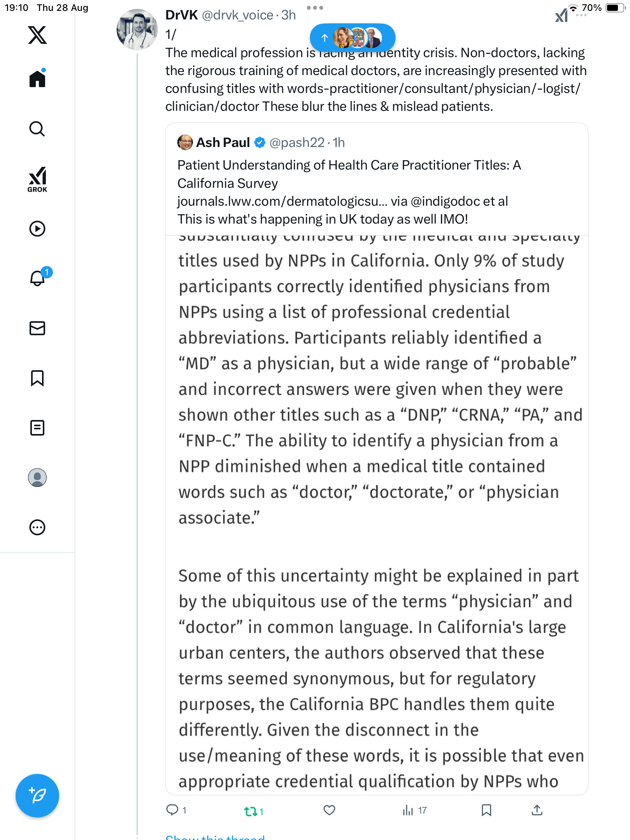Open Notifications bell

click(37, 278)
